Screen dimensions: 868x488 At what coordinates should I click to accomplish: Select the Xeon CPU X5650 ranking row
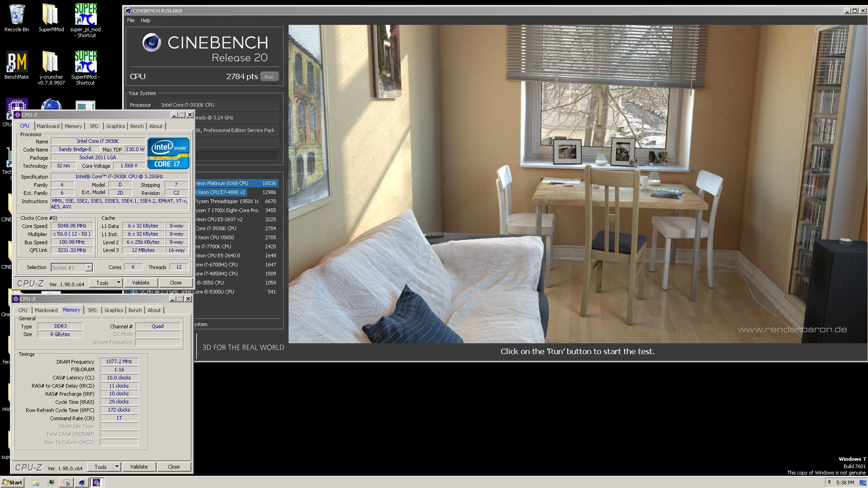[x=237, y=237]
